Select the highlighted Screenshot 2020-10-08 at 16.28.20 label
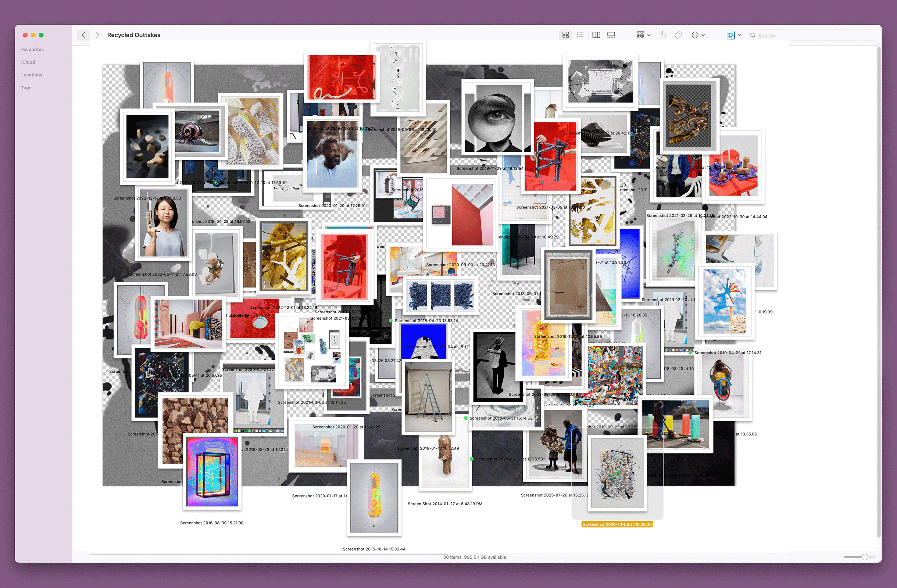Image resolution: width=897 pixels, height=588 pixels. click(x=617, y=524)
